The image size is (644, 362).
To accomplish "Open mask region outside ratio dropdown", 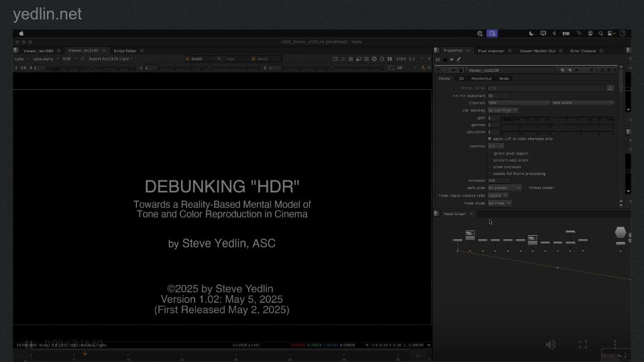I will 498,196.
